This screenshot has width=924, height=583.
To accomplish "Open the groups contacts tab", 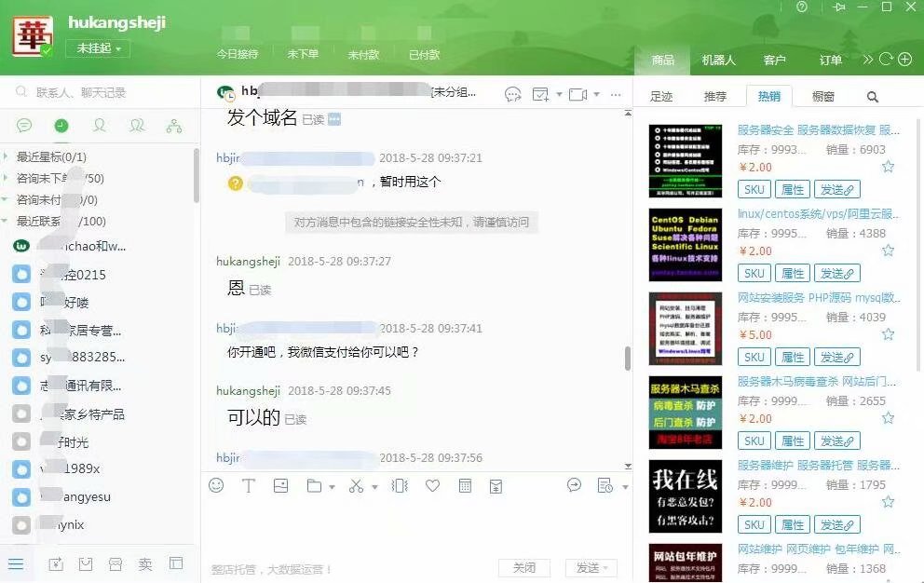I will pos(137,126).
